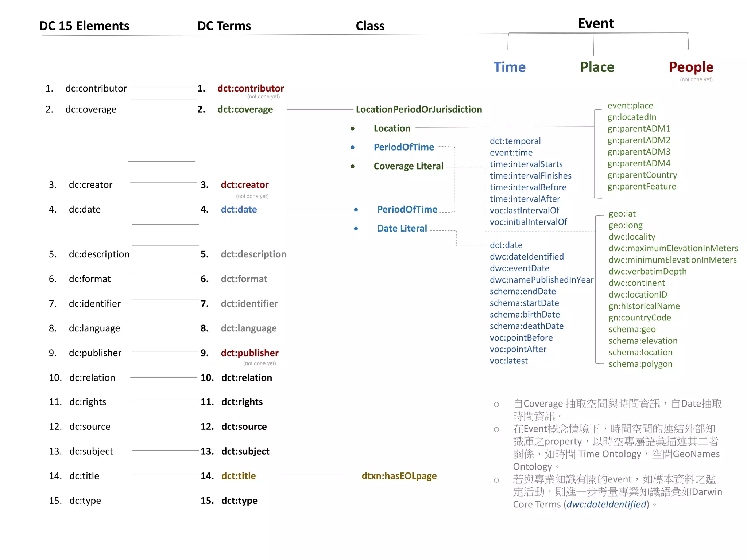Click the dc:contributor element
The image size is (747, 560).
[x=96, y=89]
